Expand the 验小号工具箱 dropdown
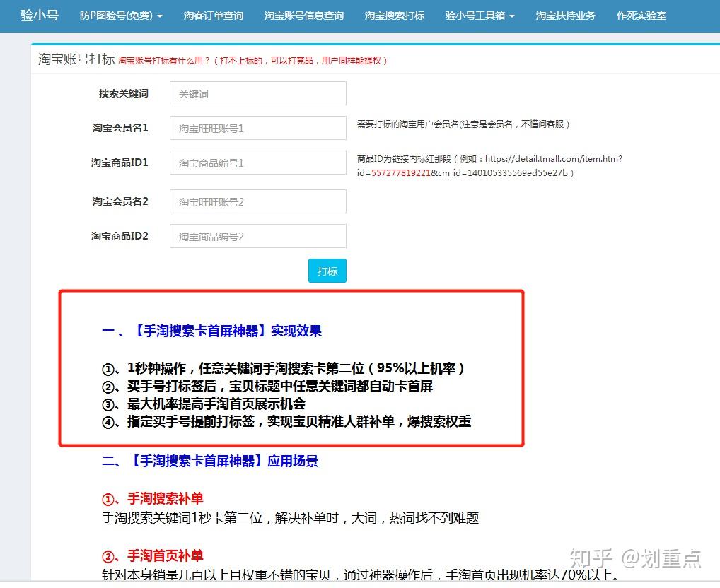 point(480,16)
